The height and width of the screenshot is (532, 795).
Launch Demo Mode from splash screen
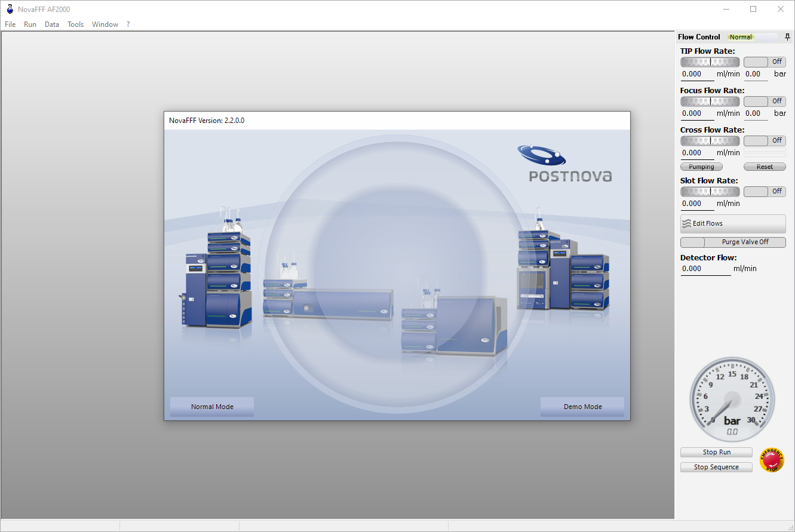coord(582,407)
